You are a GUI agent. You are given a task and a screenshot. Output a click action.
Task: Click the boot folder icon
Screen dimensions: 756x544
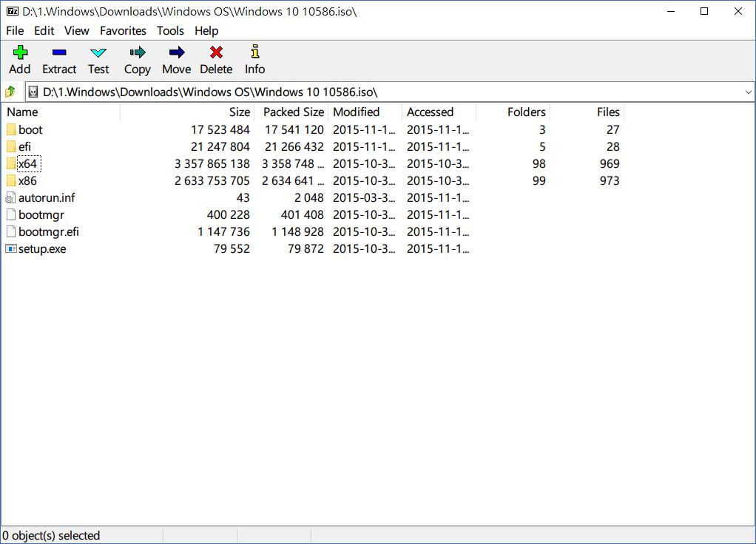(11, 129)
